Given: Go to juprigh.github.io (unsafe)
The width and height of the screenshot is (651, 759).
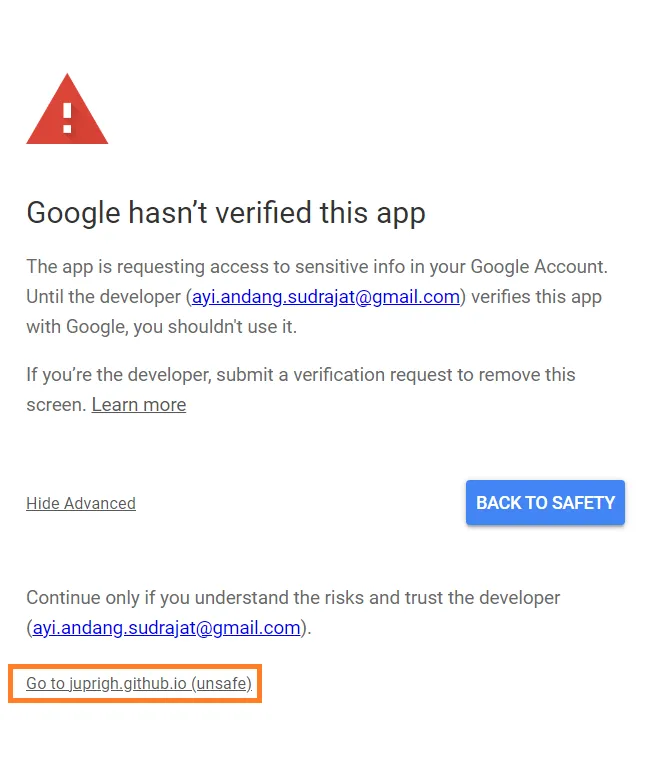Looking at the screenshot, I should tap(139, 683).
